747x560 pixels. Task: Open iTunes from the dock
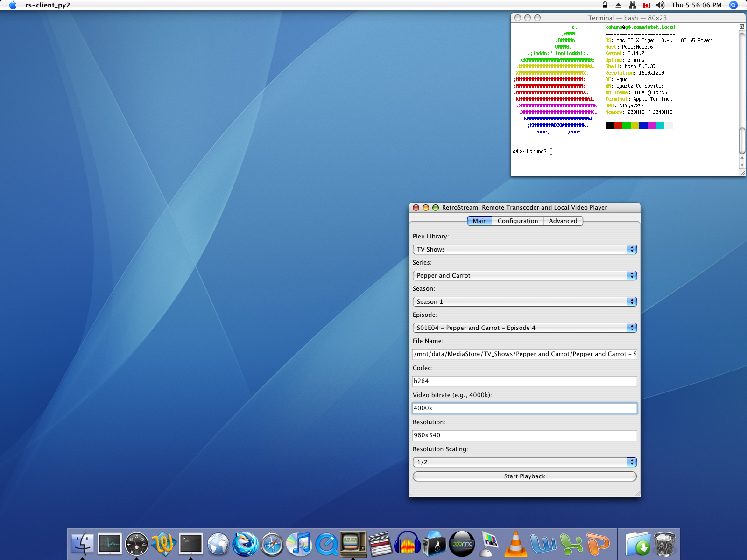[x=299, y=544]
